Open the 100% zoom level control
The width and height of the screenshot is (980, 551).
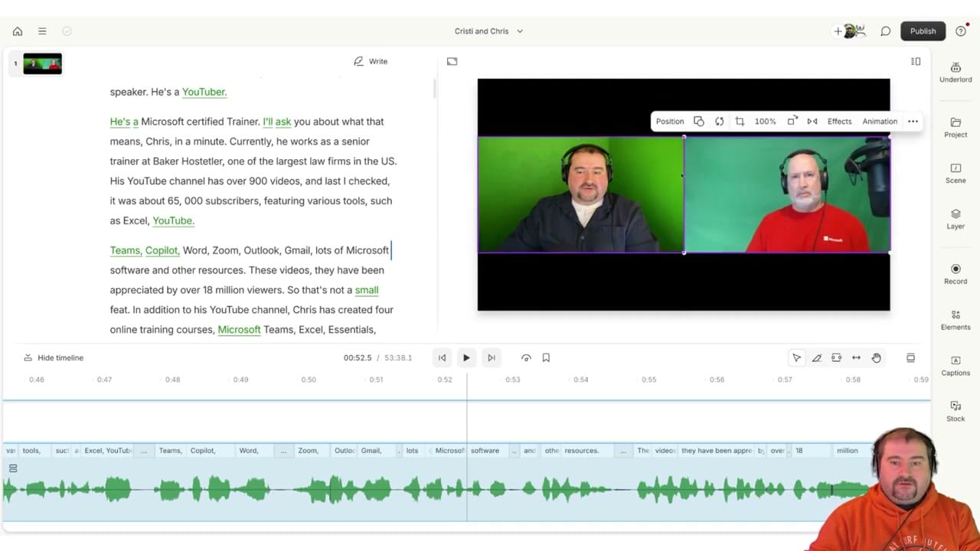coord(765,121)
